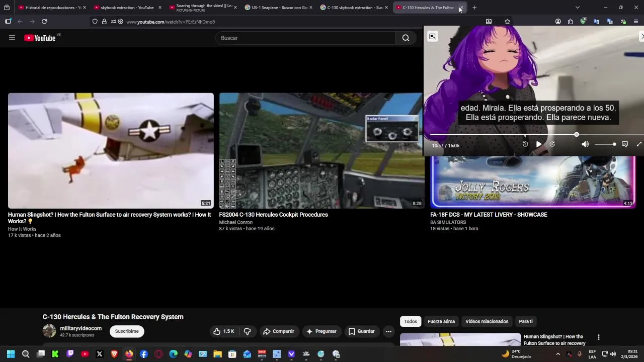The width and height of the screenshot is (644, 362).
Task: Open the Extensions puzzle piece icon
Action: [570, 22]
